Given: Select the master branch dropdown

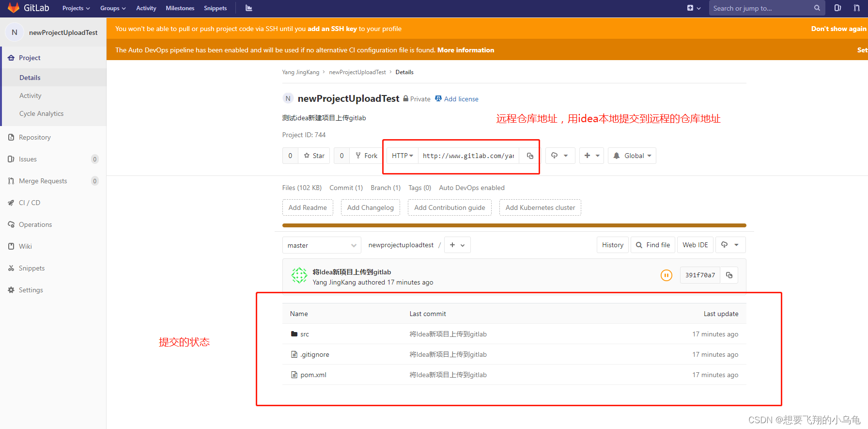Looking at the screenshot, I should click(x=322, y=245).
